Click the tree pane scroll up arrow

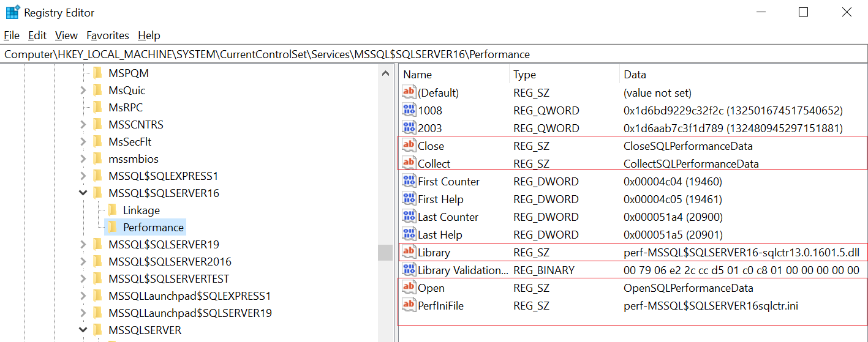(x=385, y=74)
